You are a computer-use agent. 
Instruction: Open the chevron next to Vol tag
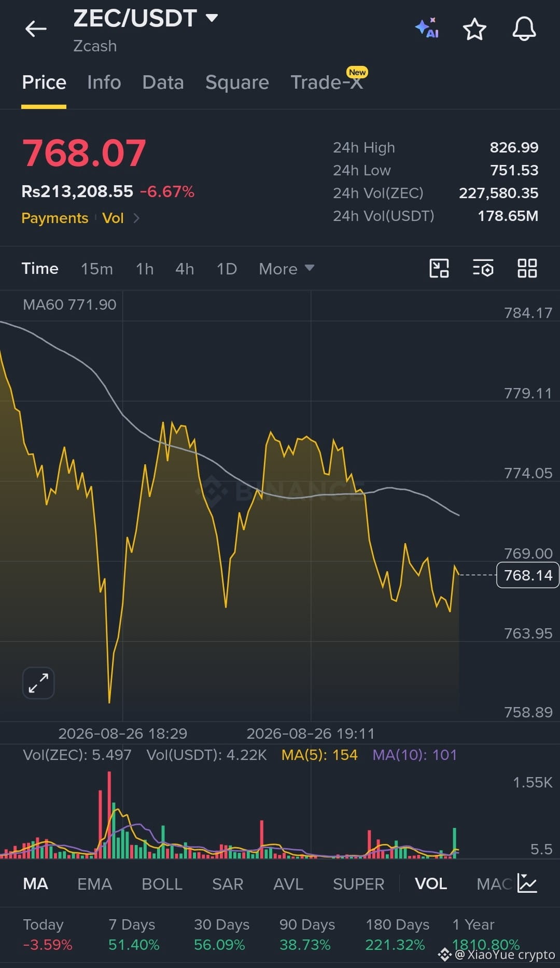(x=136, y=218)
